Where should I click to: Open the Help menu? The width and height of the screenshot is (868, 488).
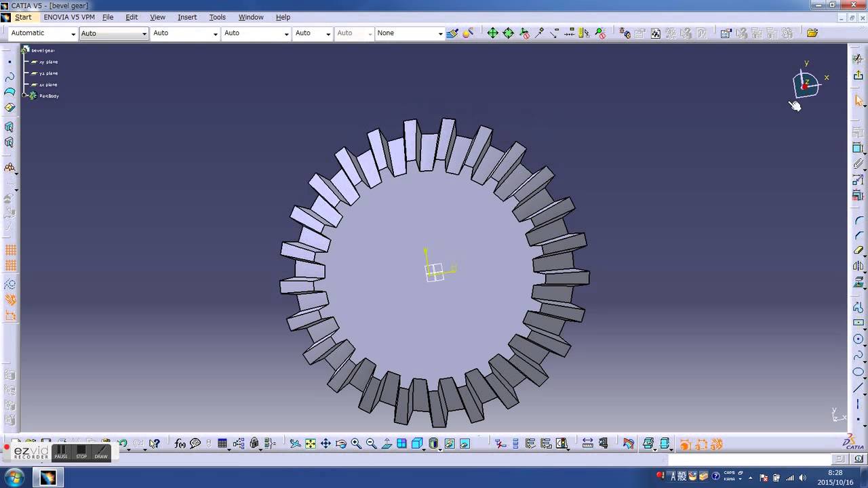click(283, 17)
